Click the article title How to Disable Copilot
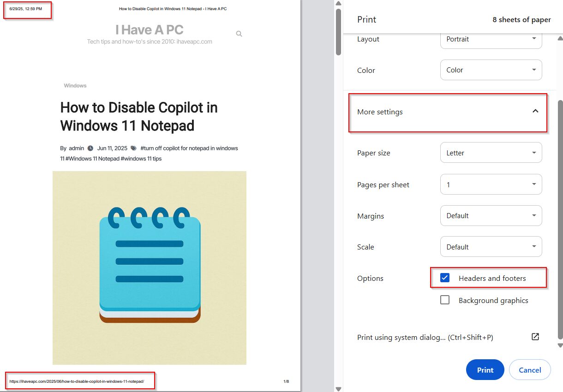Screen dimensions: 563x392 (139, 116)
